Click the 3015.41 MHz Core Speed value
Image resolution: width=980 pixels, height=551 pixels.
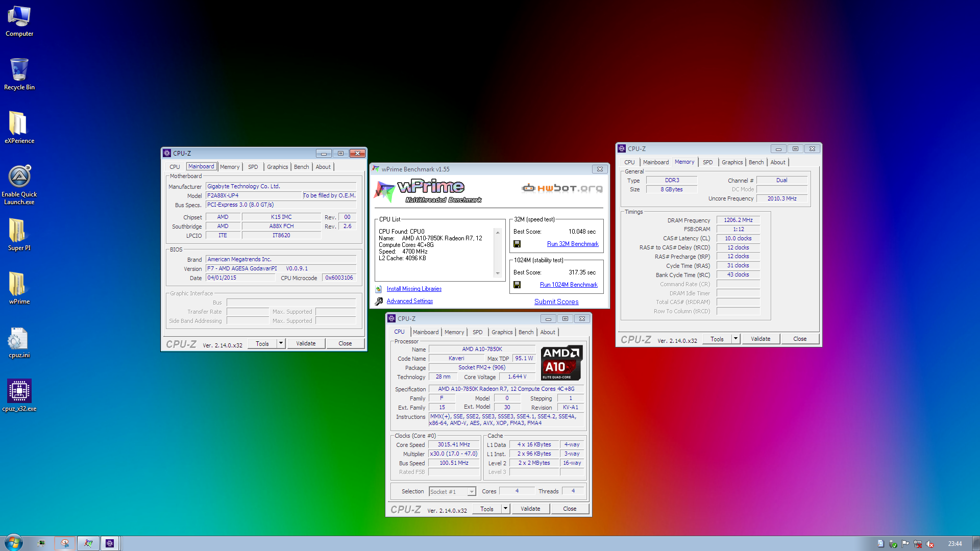(x=454, y=444)
